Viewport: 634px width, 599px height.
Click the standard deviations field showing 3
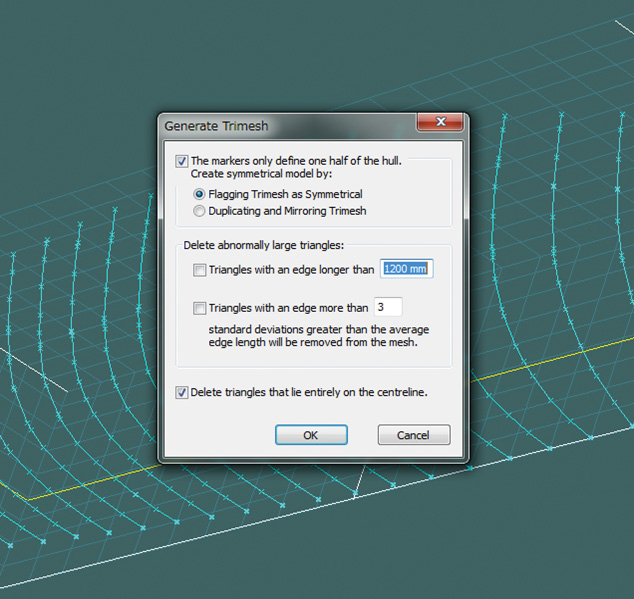(x=388, y=307)
